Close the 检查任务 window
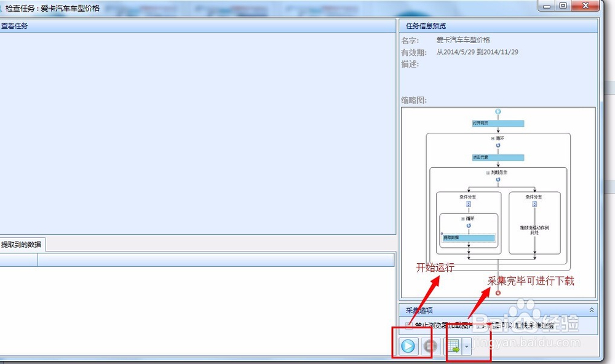Screen dimensions: 615x364 click(x=585, y=6)
